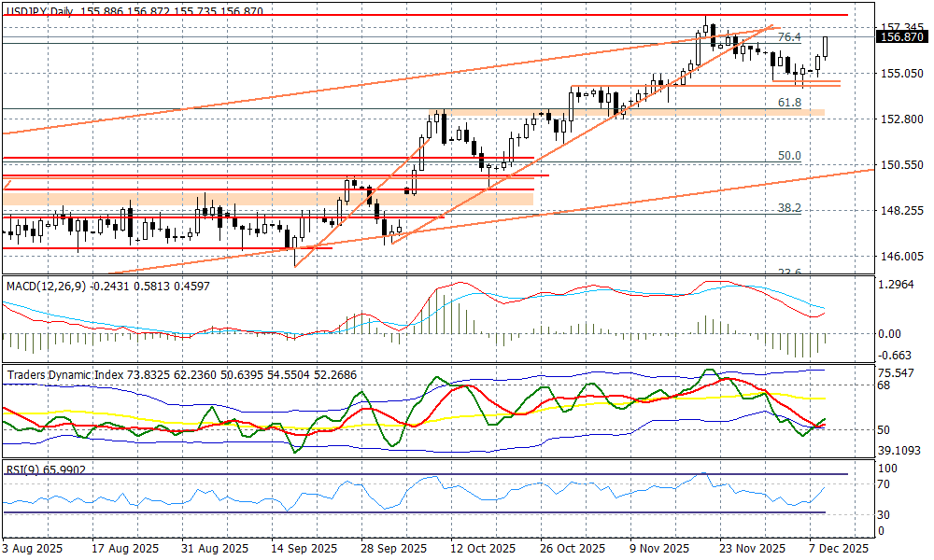Select the Fibonacci 61.8 level label
Viewport: 934px width, 560px height.
pos(789,102)
